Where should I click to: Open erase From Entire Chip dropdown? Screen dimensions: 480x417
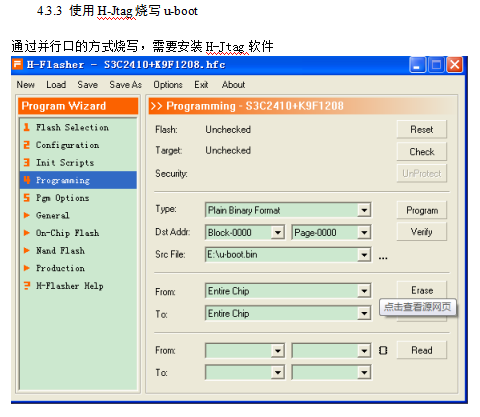point(364,291)
